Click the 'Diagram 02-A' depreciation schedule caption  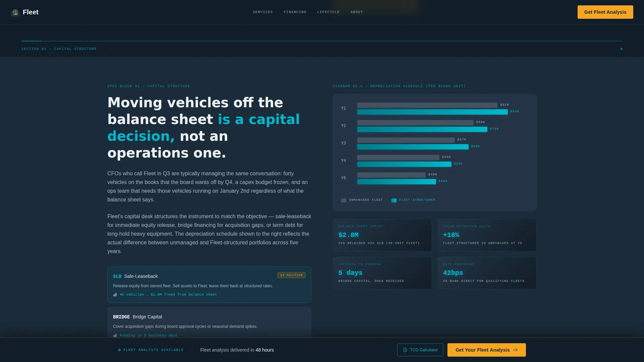399,86
